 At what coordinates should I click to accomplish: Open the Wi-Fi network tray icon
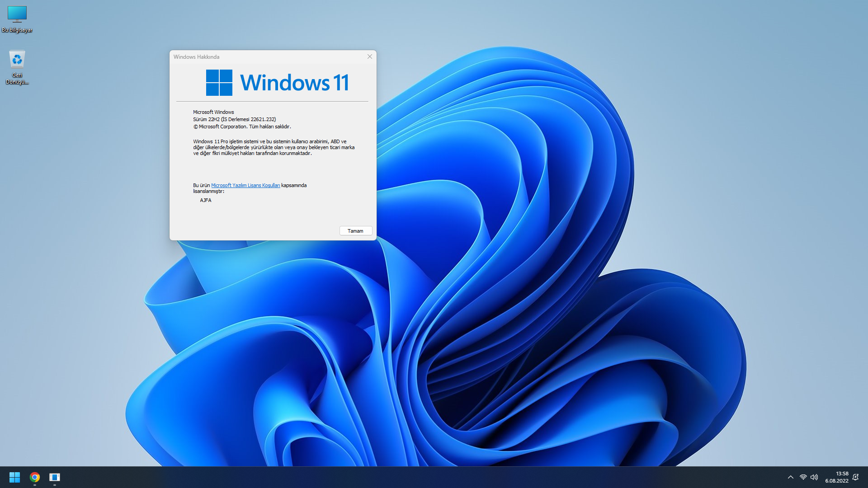pos(803,477)
